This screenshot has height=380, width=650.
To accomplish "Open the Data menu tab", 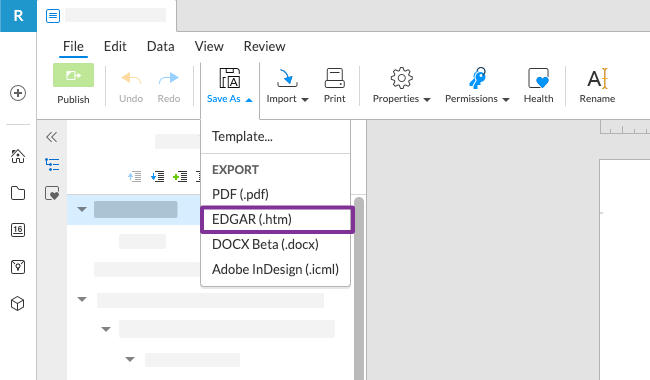I will tap(161, 46).
